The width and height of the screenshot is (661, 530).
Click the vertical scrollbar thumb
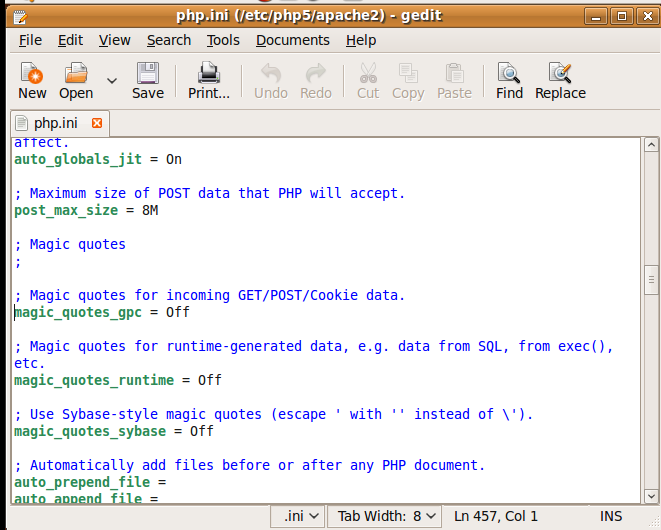(x=651, y=280)
